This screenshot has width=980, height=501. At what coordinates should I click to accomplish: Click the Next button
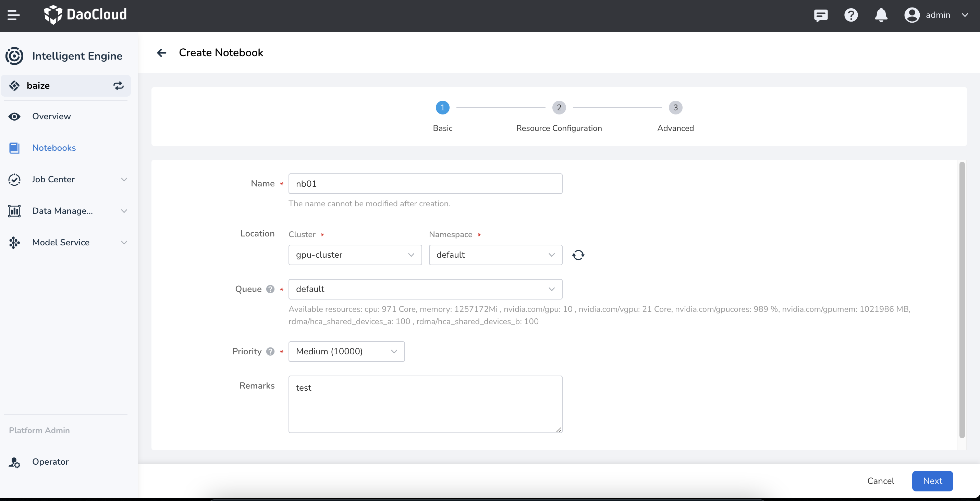point(932,481)
